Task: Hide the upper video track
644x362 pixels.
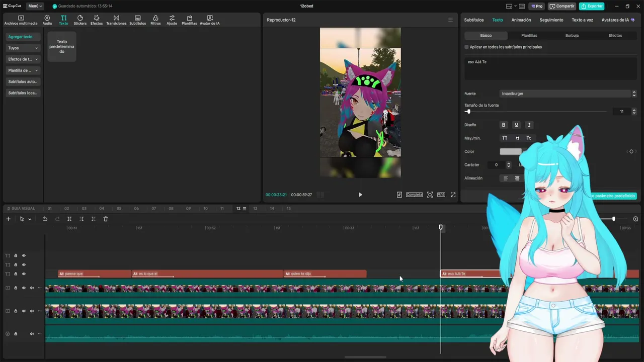Action: click(x=24, y=288)
